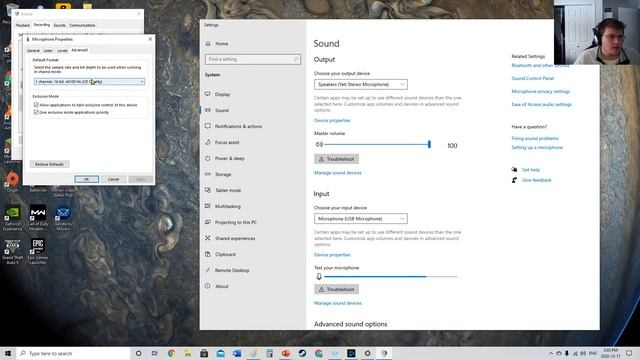Open Settings gear on the taskbar
This screenshot has width=640, height=360.
point(367,353)
